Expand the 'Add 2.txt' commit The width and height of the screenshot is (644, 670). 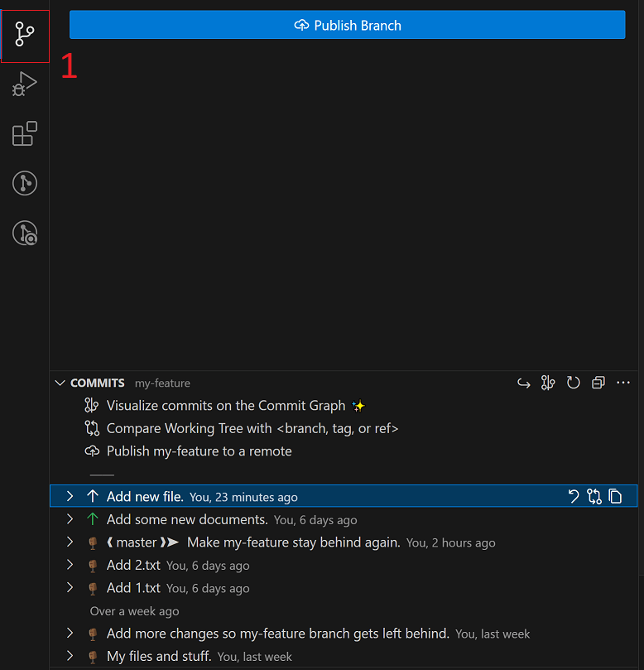tap(70, 565)
